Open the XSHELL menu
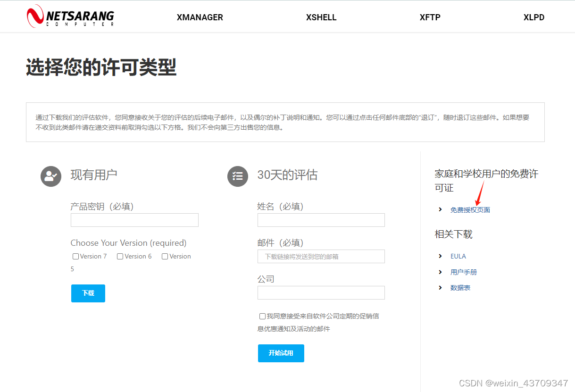The width and height of the screenshot is (575, 392). coord(321,17)
